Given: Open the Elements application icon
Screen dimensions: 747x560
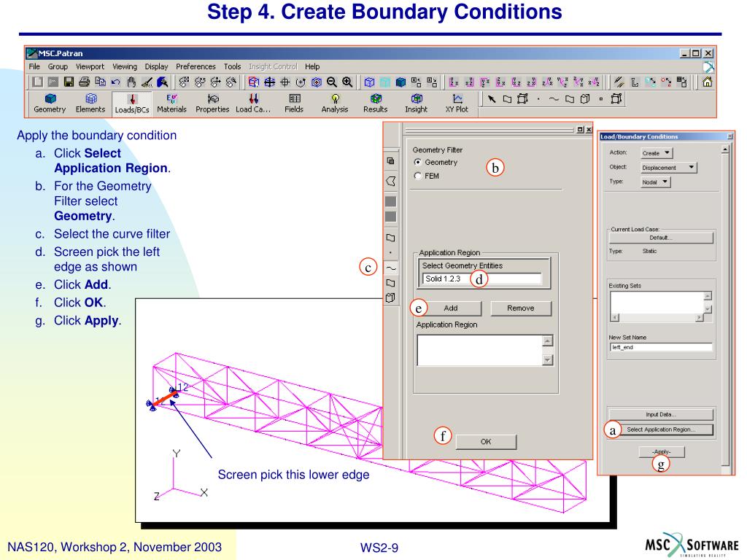Looking at the screenshot, I should [90, 104].
